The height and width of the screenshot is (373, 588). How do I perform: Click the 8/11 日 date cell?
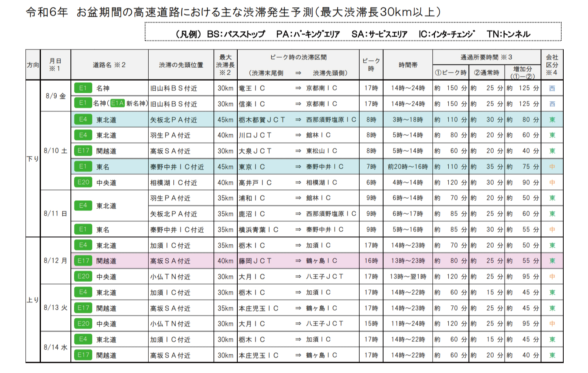(x=55, y=213)
